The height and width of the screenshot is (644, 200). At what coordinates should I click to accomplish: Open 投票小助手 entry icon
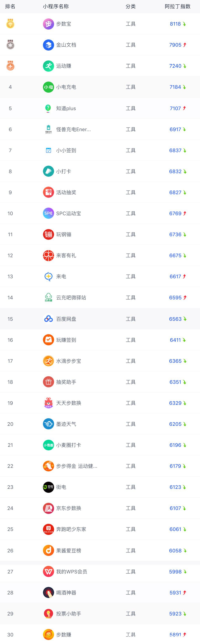(x=48, y=613)
